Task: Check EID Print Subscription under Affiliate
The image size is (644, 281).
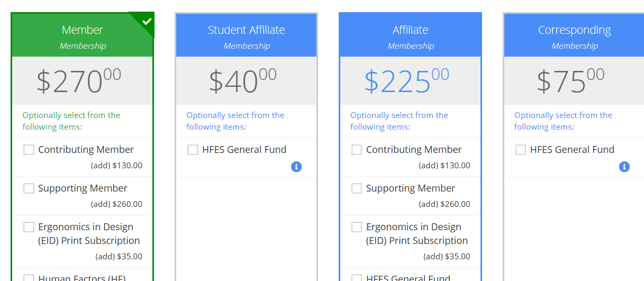Action: pyautogui.click(x=357, y=228)
